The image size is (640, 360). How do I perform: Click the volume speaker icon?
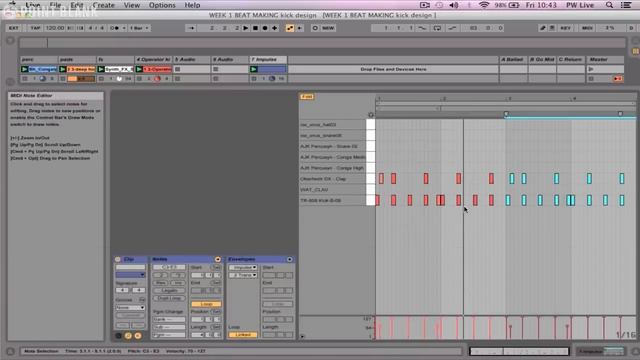pos(454,5)
